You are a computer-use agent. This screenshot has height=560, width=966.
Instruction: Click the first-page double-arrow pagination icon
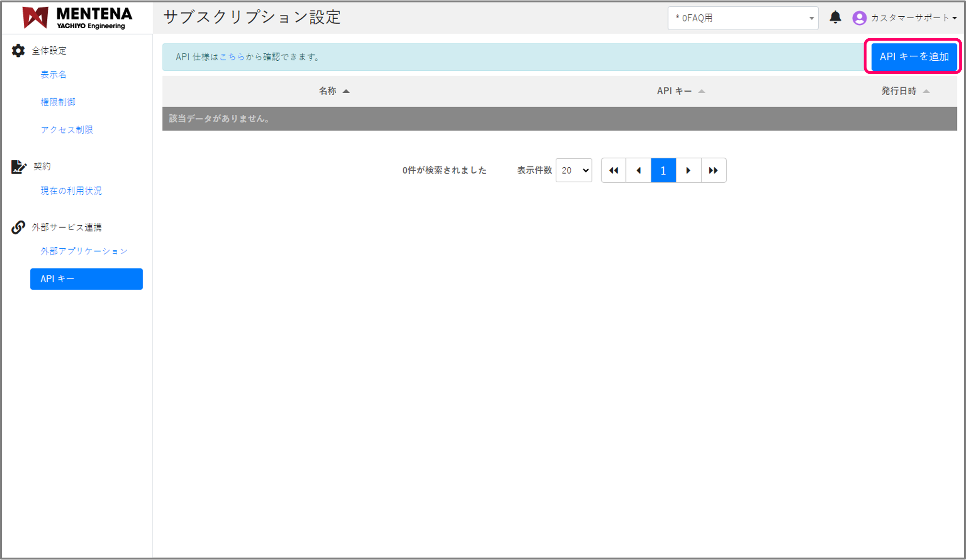coord(614,170)
